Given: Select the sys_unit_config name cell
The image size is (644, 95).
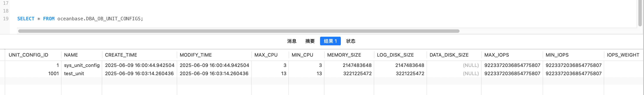Looking at the screenshot, I should [82, 65].
